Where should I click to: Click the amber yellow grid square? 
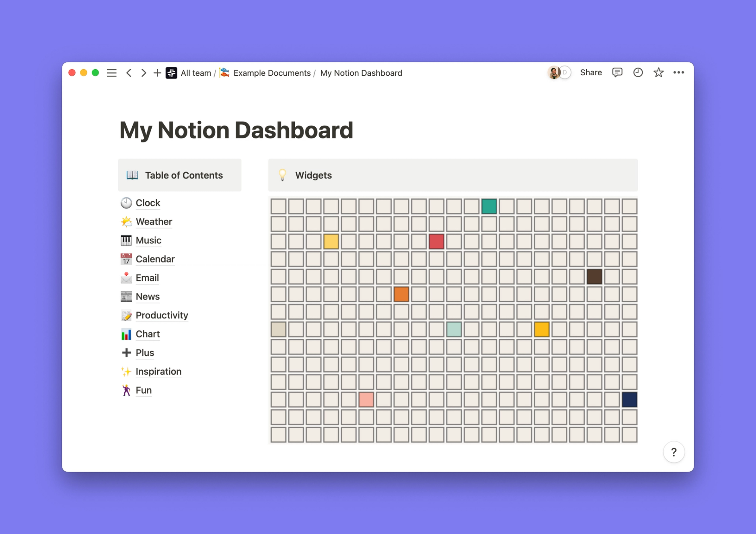click(542, 329)
